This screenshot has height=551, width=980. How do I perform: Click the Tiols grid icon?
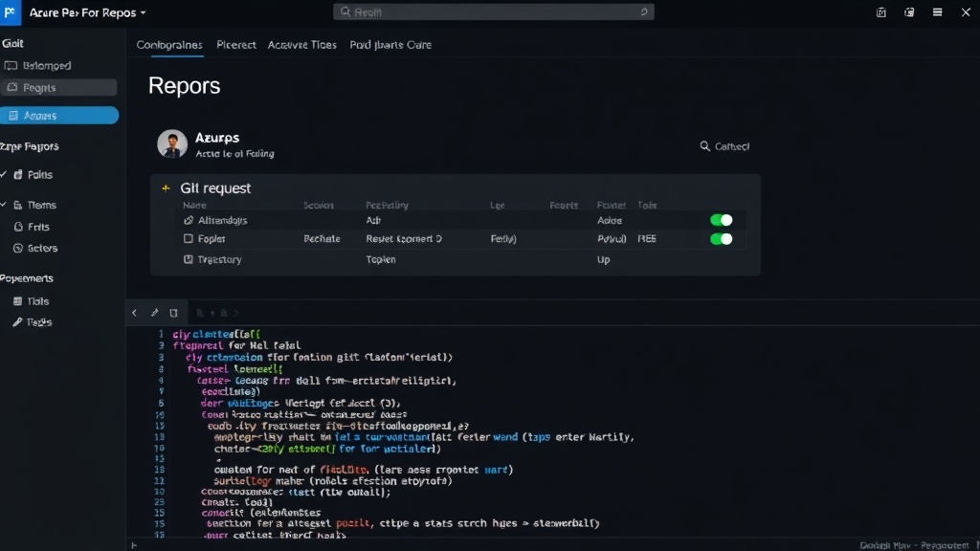17,301
